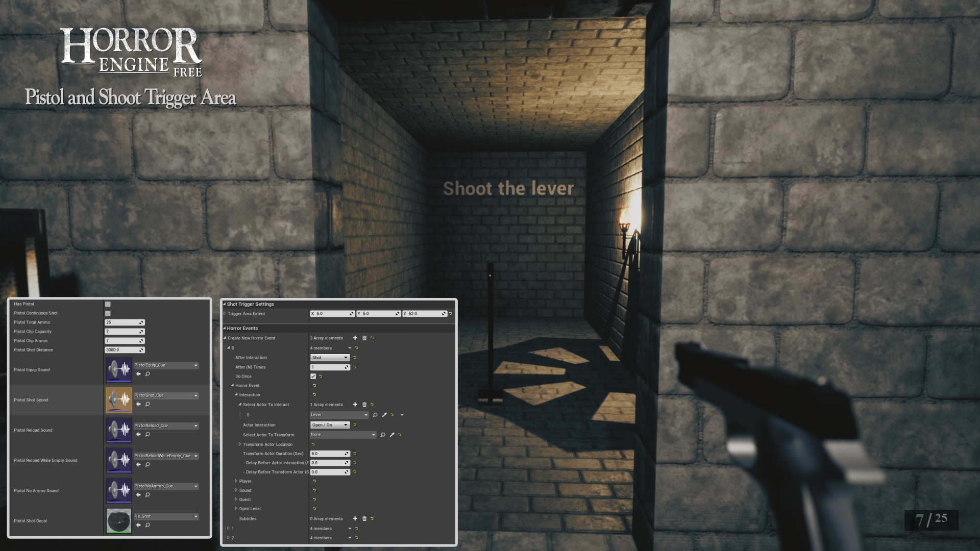
Task: Click the Pistol Shot Sound thumbnail
Action: (118, 399)
